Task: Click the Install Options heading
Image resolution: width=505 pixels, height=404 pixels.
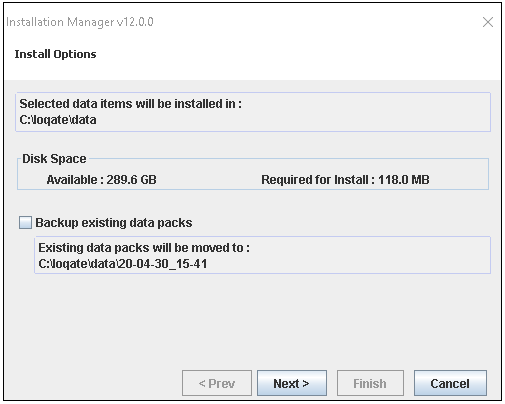Action: tap(55, 54)
